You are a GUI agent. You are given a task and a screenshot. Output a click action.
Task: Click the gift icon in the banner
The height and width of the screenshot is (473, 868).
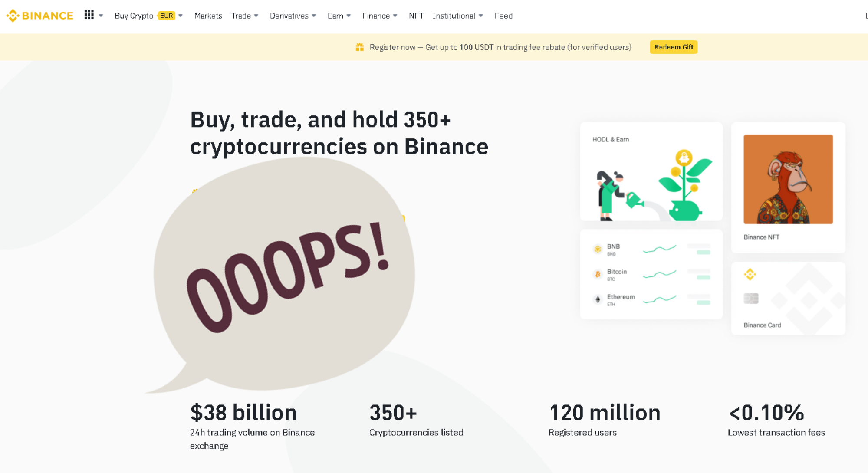(359, 46)
